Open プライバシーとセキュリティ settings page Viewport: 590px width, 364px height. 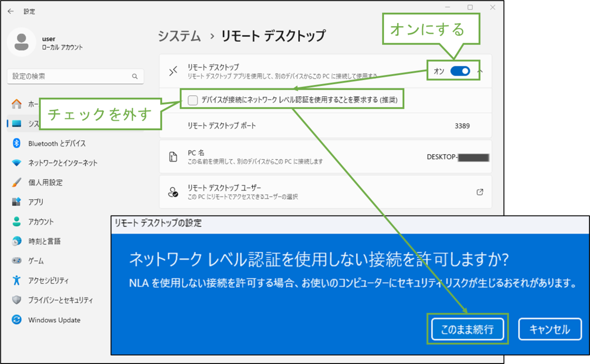60,300
